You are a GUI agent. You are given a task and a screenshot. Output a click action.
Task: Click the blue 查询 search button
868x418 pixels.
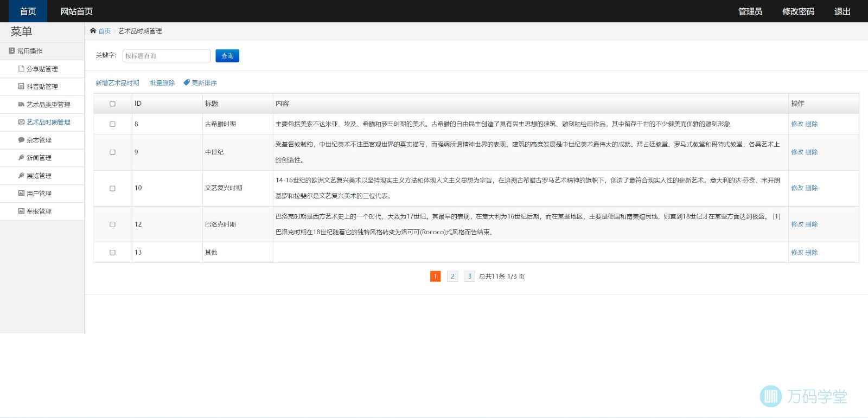pos(227,56)
